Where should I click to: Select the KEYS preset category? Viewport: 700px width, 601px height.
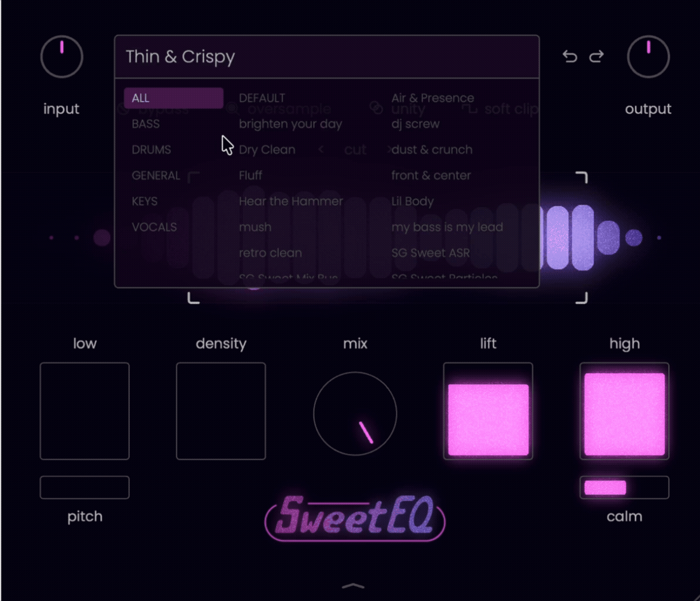click(x=144, y=202)
